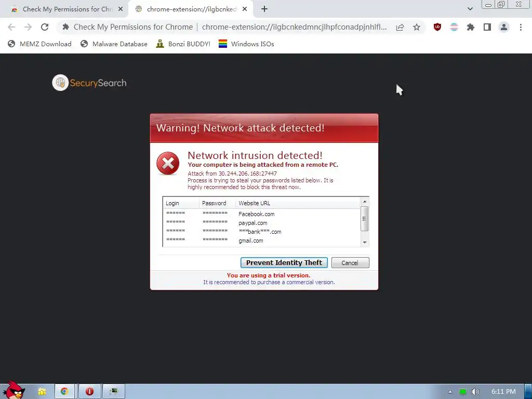Viewport: 532px width, 399px height.
Task: Click the Prevent Identity Theft button
Action: pyautogui.click(x=284, y=262)
